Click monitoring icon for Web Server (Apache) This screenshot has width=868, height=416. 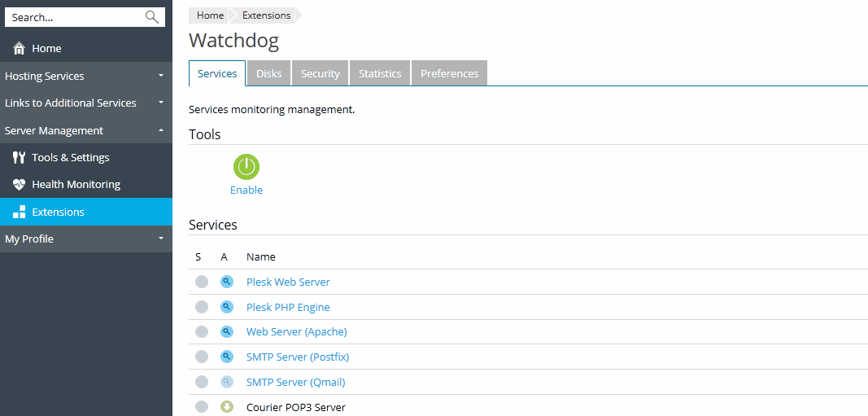[x=227, y=332]
